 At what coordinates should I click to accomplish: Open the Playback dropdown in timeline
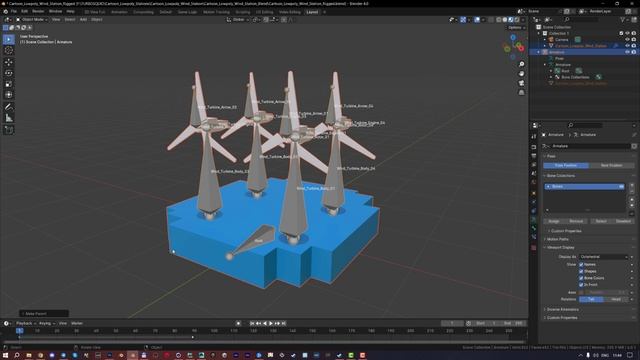26,323
